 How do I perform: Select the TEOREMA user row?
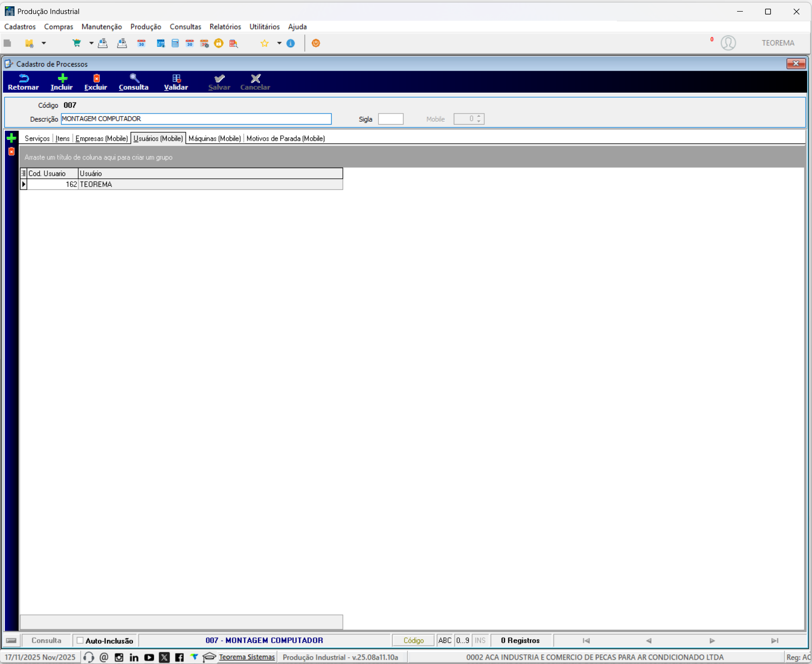click(x=182, y=185)
